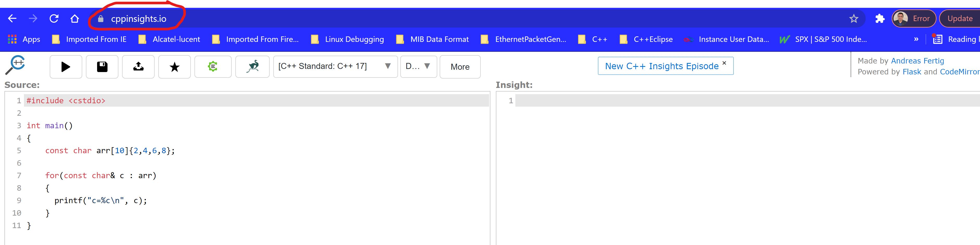Dismiss the New C++ Insights Episode banner
Viewport: 980px width, 245px height.
pyautogui.click(x=724, y=63)
